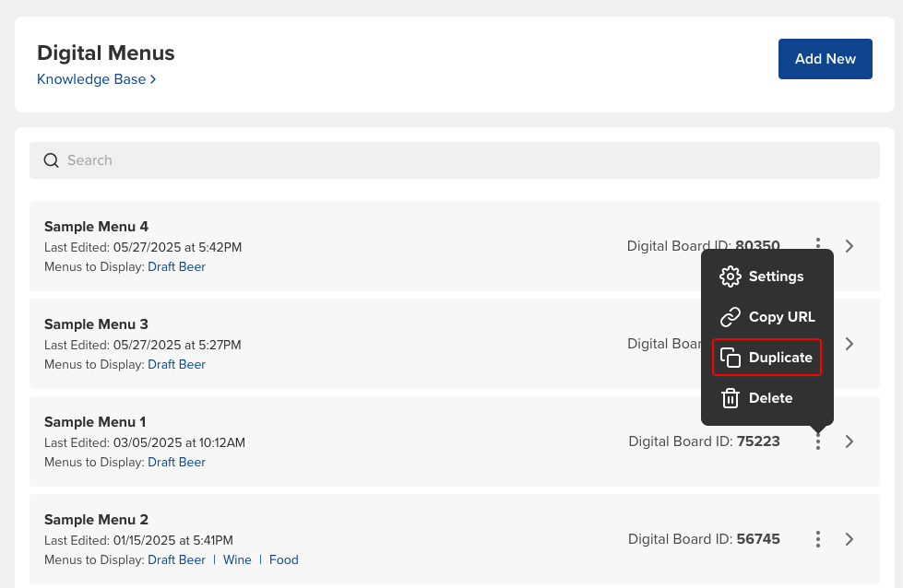Click the Copy URL link icon
The height and width of the screenshot is (588, 903).
(730, 317)
